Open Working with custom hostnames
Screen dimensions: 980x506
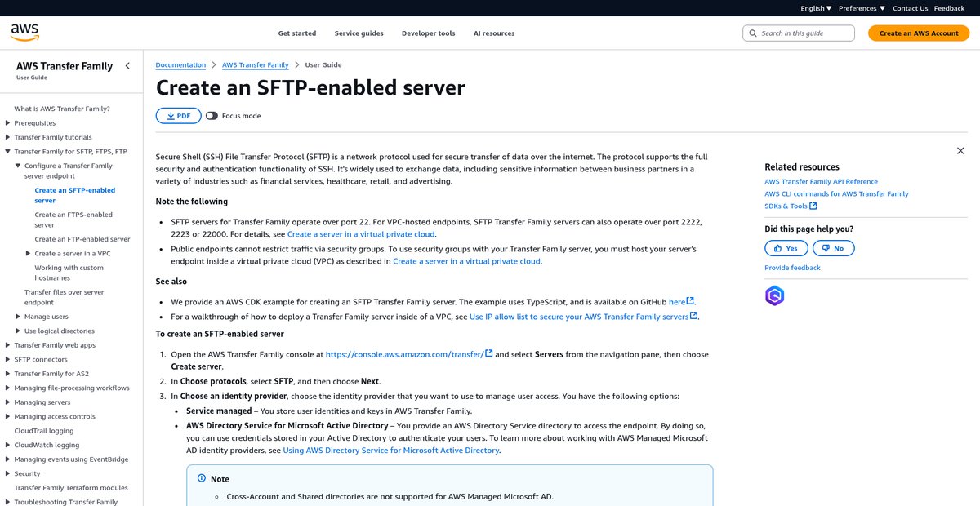[x=69, y=273]
